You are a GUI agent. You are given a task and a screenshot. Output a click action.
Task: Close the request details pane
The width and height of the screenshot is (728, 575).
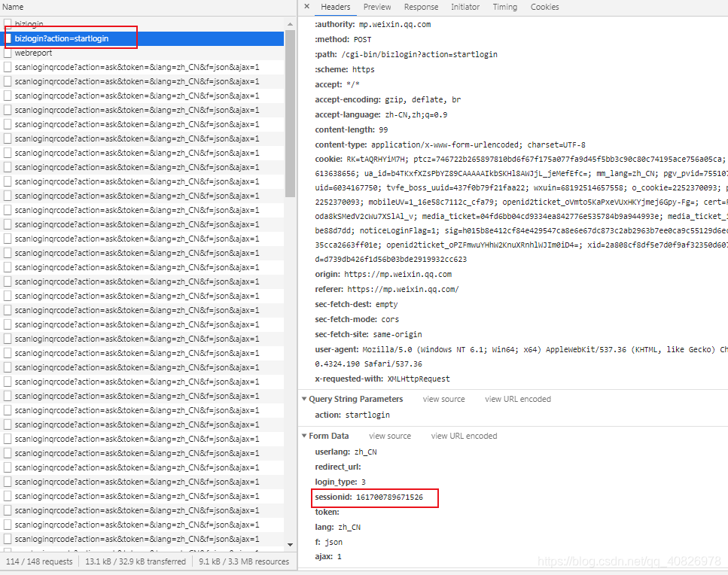pos(307,7)
